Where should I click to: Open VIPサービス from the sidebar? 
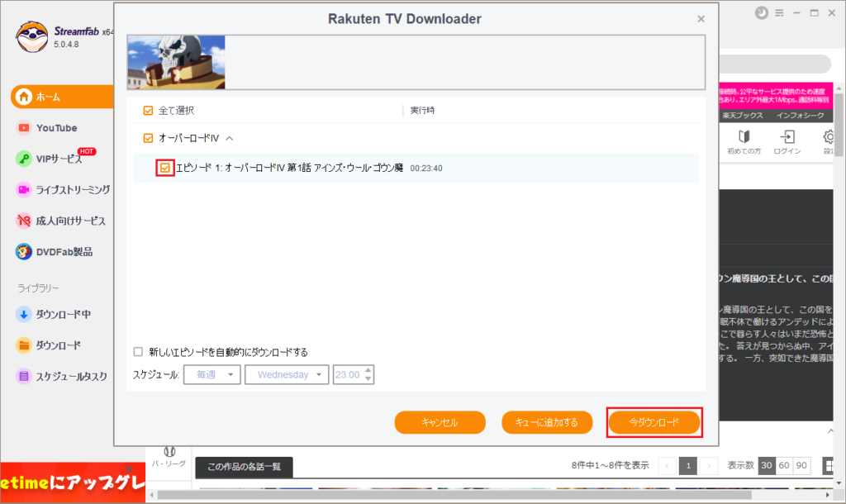[x=55, y=159]
